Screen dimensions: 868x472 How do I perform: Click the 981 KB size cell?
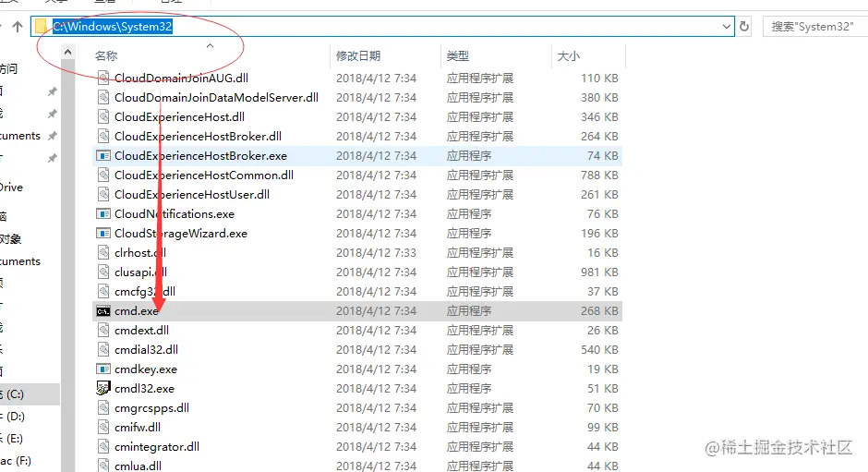pyautogui.click(x=599, y=272)
